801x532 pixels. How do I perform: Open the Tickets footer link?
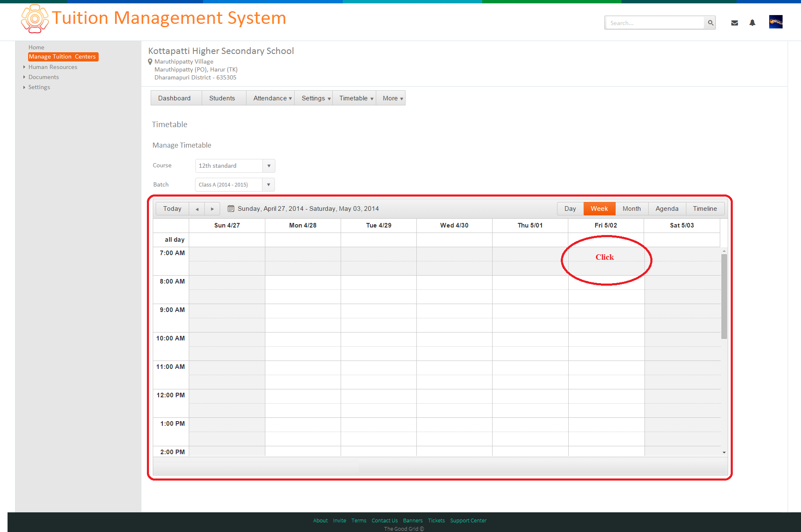[x=436, y=521]
